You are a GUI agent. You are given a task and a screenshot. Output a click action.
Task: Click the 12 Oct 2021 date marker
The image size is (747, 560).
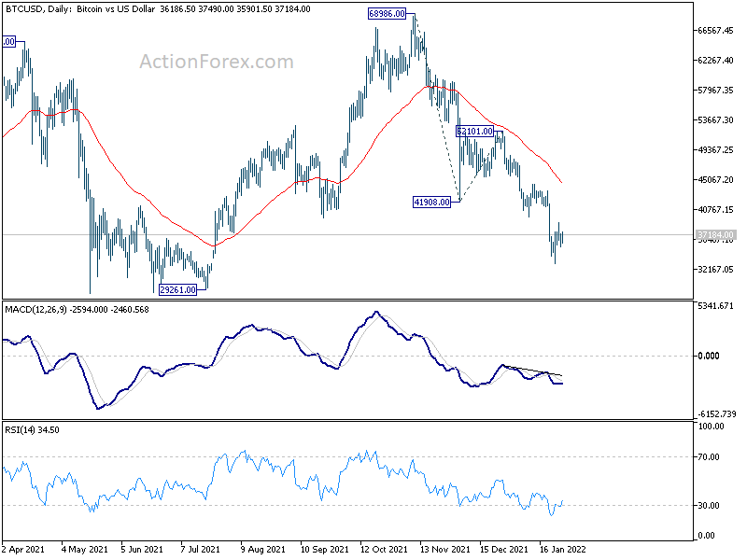coord(384,549)
